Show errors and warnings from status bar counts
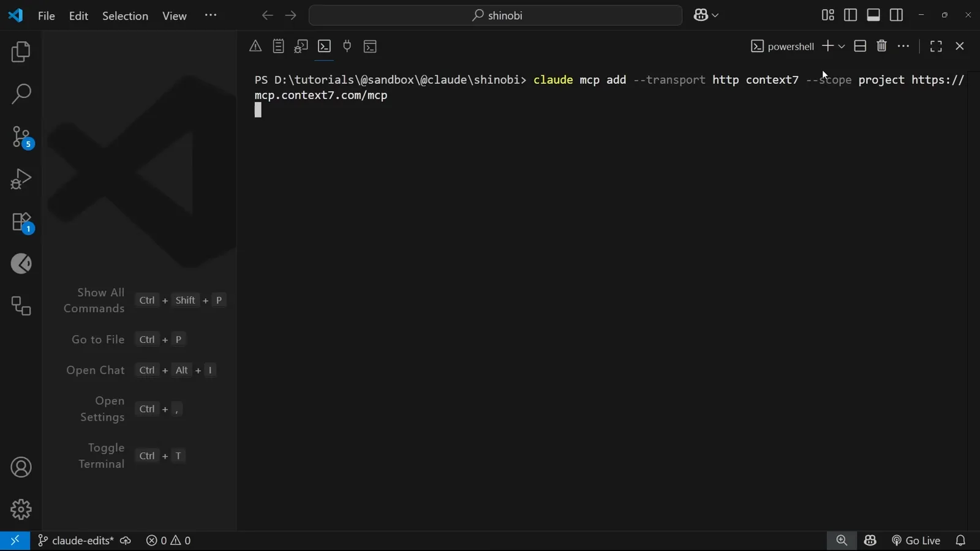The image size is (980, 551). (x=168, y=541)
